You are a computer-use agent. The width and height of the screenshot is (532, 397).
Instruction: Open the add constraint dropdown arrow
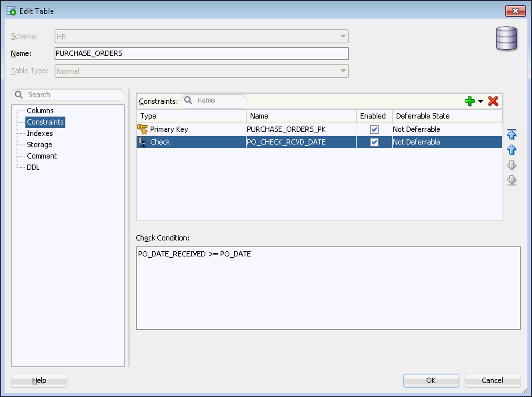[x=481, y=101]
